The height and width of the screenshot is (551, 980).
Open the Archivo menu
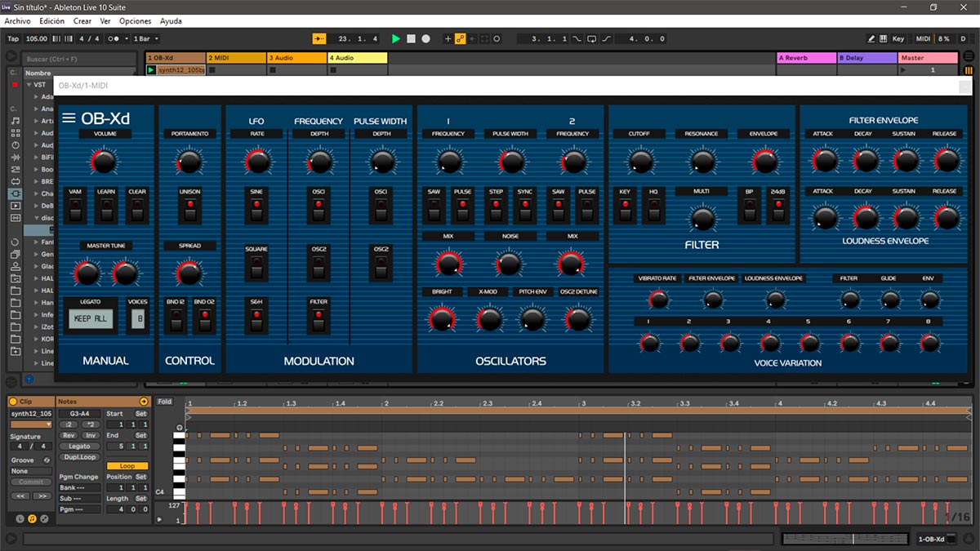18,20
